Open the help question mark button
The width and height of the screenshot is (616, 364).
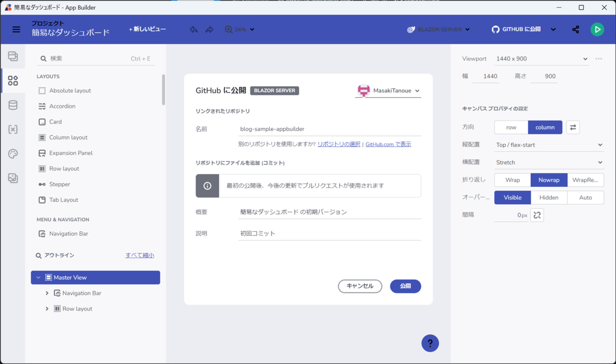(x=430, y=343)
